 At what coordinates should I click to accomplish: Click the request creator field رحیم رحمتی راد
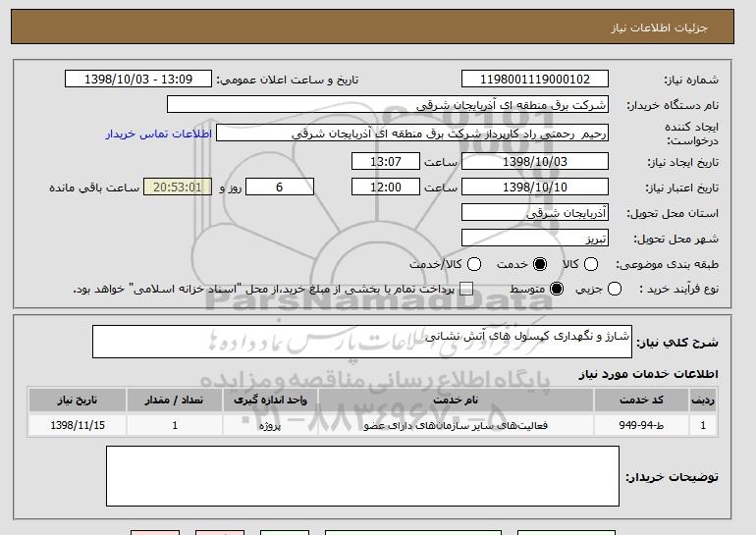412,134
